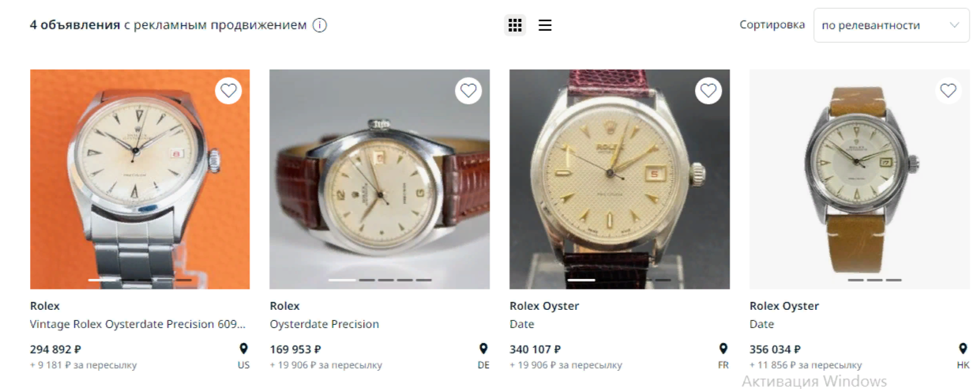Switch to grid view layout
This screenshot has height=389, width=980.
click(515, 25)
